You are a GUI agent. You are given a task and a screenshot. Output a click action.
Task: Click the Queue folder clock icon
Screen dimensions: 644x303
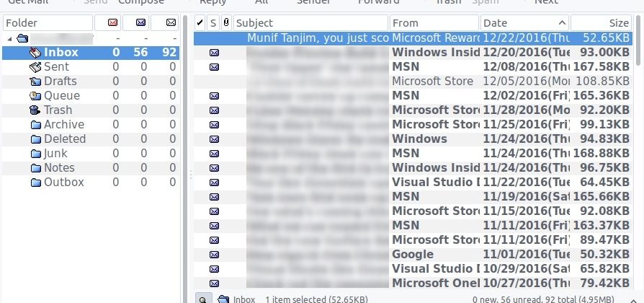[x=36, y=96]
